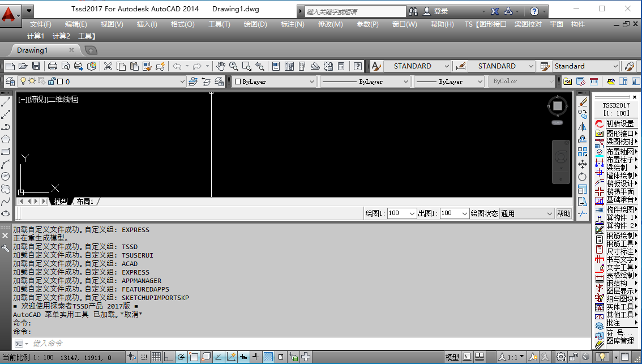Screen dimensions: 642x364
Task: Click the ByColor plot style box
Action: [521, 82]
